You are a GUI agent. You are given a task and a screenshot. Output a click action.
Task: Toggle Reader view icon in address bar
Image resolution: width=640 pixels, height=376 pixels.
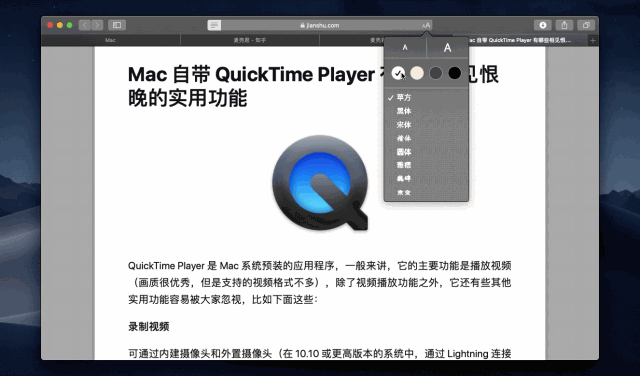tap(214, 25)
